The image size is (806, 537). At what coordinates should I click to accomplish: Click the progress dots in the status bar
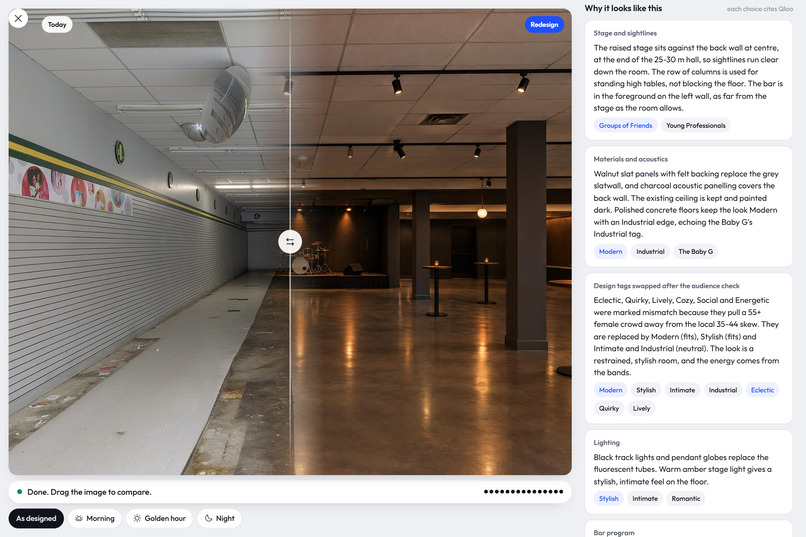[x=523, y=492]
